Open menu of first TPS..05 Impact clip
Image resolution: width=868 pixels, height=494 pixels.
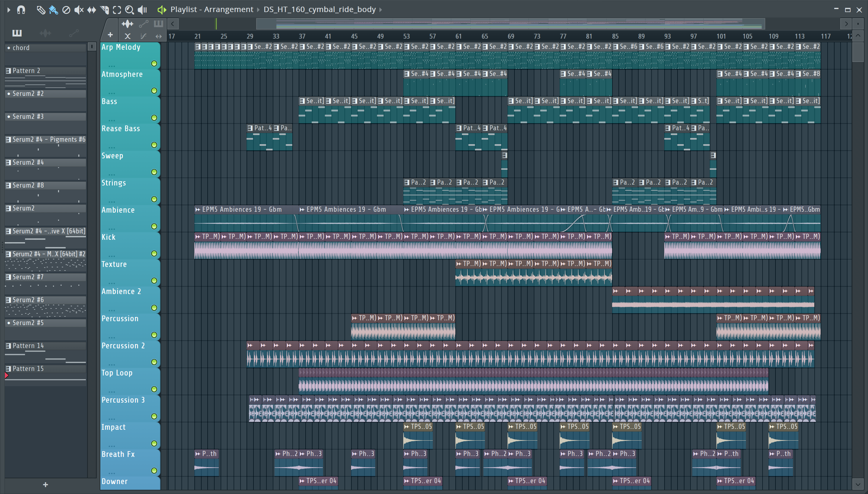pyautogui.click(x=407, y=427)
